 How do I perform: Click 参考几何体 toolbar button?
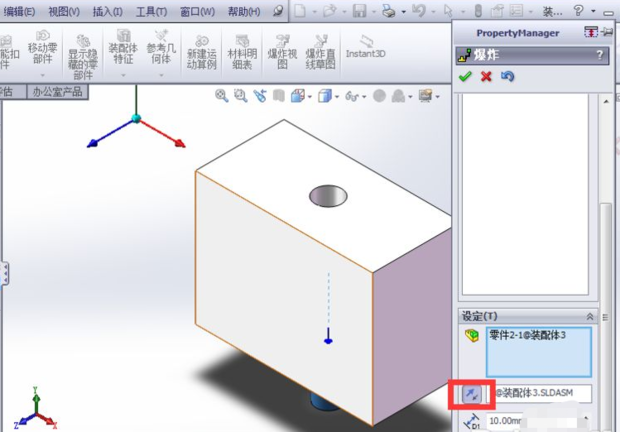coord(161,47)
